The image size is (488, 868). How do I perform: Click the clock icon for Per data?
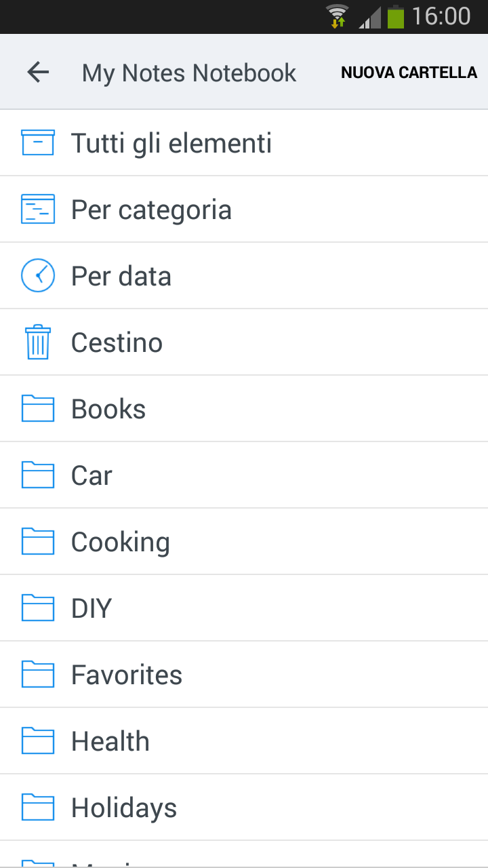pos(38,276)
